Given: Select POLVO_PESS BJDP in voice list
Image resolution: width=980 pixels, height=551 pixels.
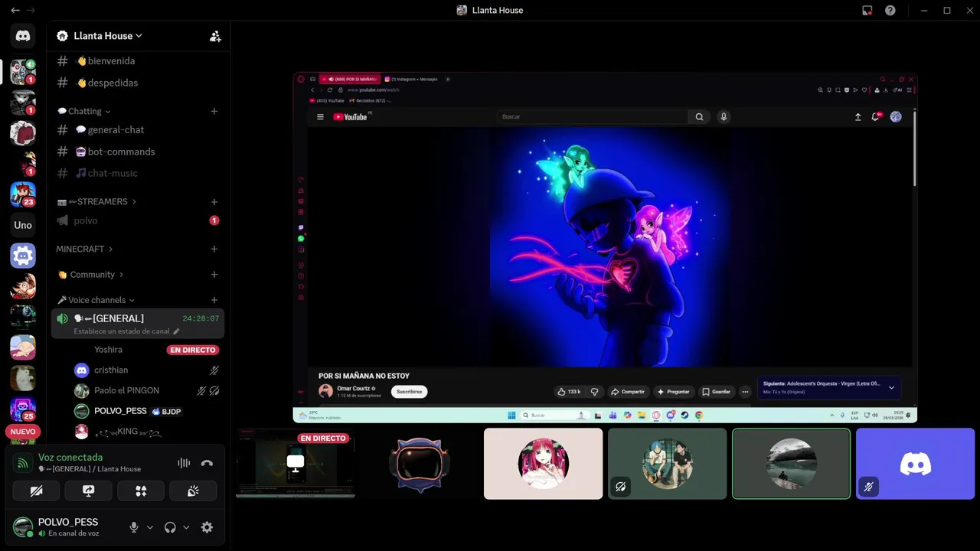Looking at the screenshot, I should point(138,411).
